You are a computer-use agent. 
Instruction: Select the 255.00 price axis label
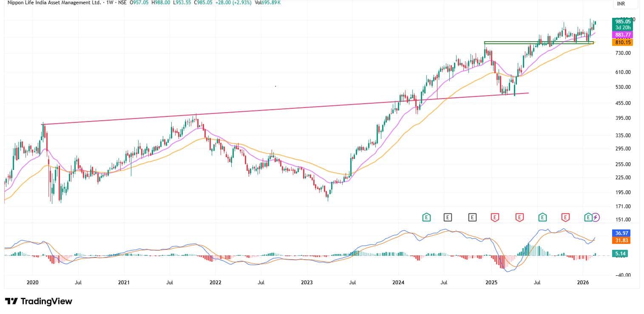tap(622, 164)
